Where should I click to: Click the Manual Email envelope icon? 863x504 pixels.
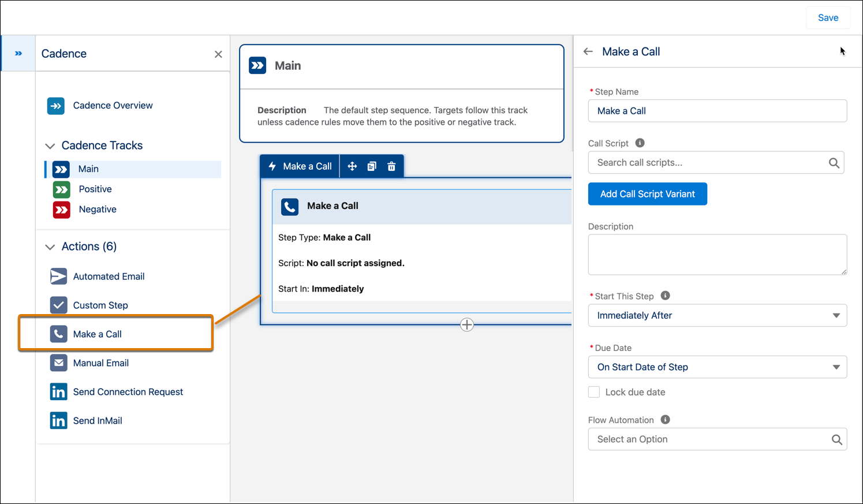tap(58, 363)
